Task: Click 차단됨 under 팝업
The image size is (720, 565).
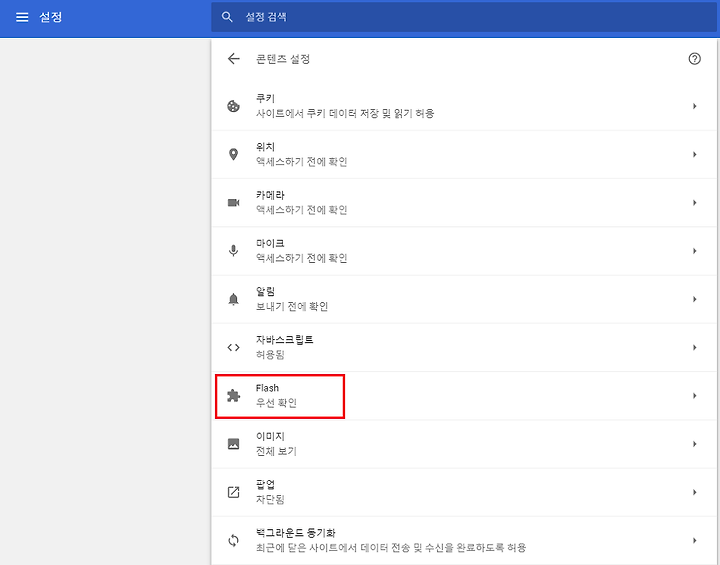Action: coord(270,499)
